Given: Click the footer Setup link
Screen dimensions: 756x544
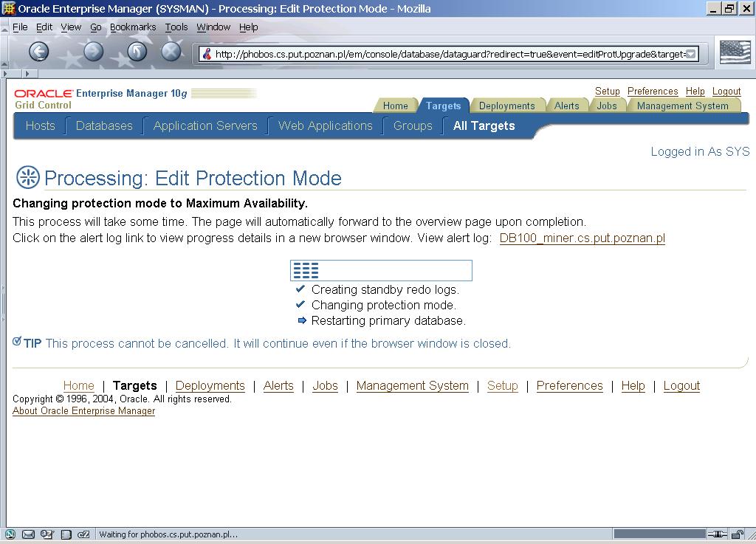Looking at the screenshot, I should click(x=502, y=385).
